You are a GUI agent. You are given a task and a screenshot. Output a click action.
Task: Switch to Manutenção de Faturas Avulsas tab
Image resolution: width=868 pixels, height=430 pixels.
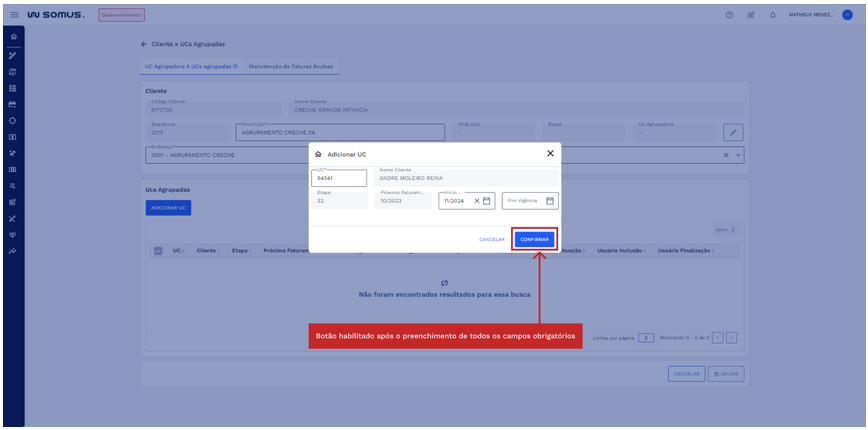pos(291,66)
